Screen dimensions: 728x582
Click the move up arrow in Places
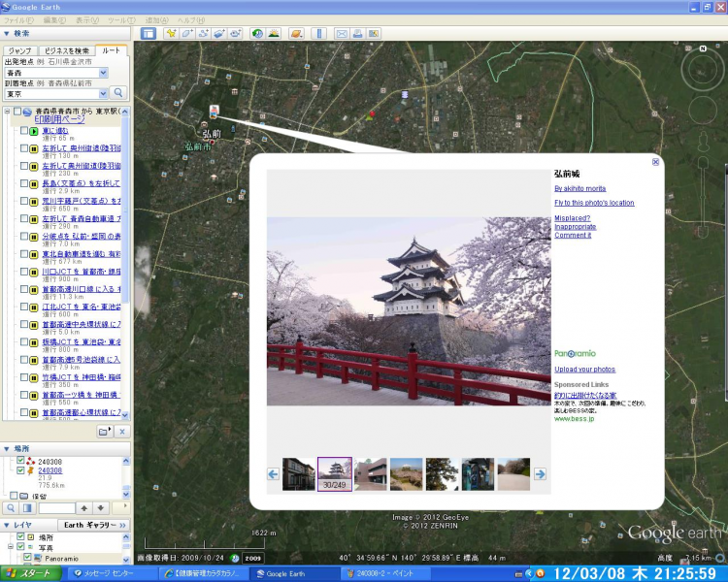tap(84, 508)
